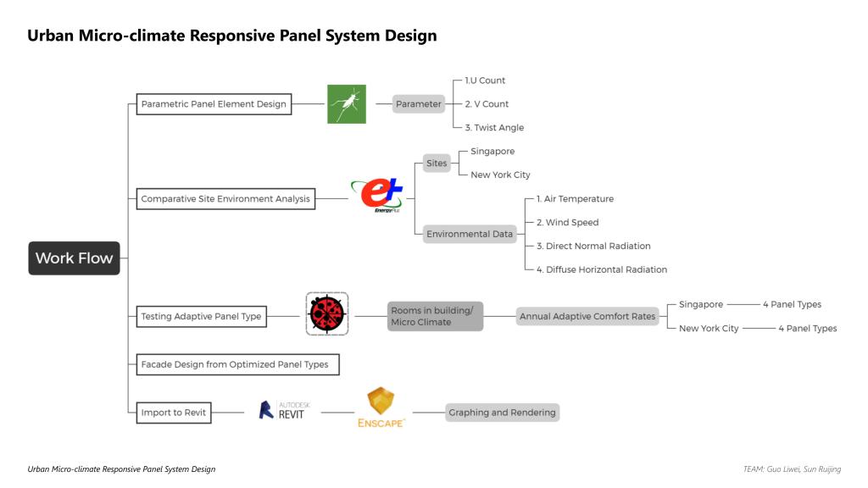Click the red Ladybug logo icon

(327, 314)
